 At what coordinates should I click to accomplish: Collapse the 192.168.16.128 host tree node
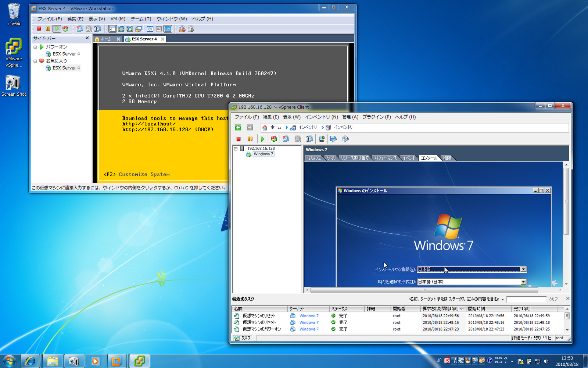pyautogui.click(x=236, y=149)
